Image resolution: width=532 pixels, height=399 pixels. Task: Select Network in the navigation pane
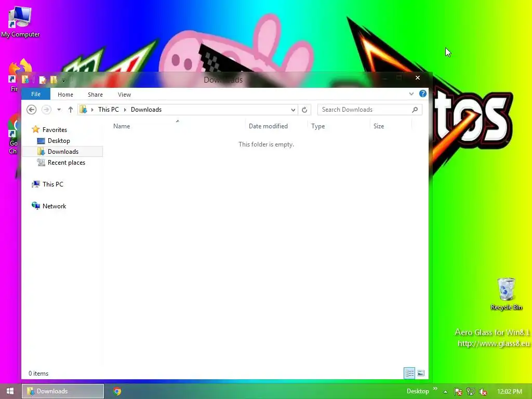pyautogui.click(x=54, y=206)
